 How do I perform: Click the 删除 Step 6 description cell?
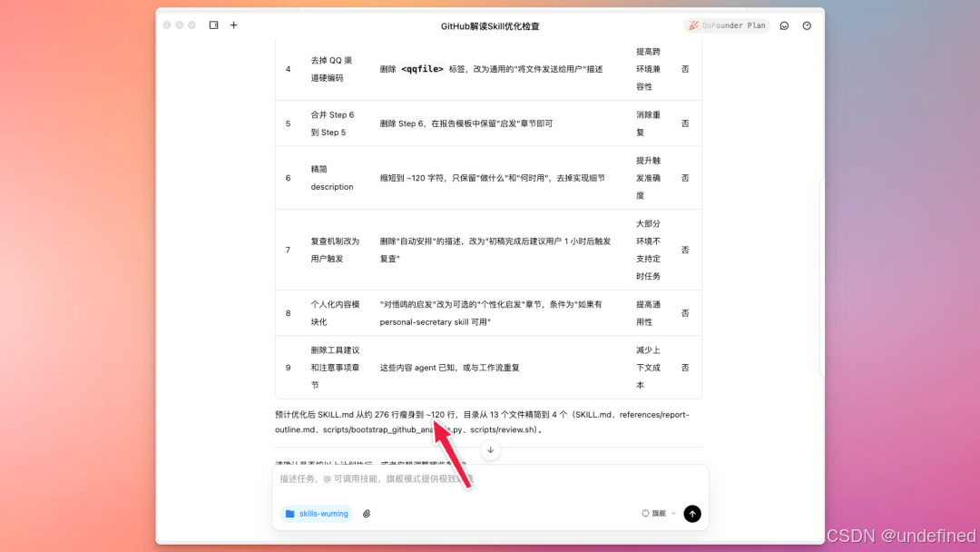coord(466,123)
